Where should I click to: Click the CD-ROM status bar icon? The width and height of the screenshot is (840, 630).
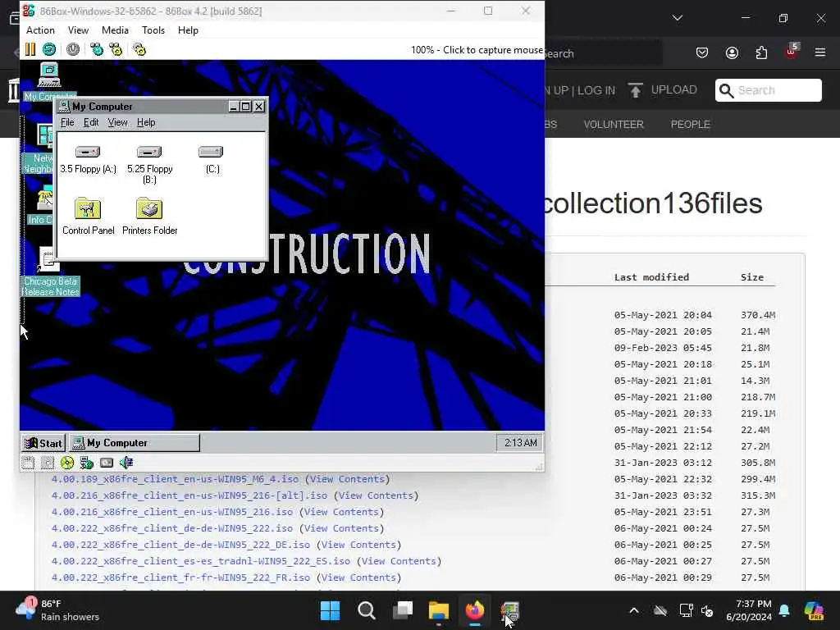pos(67,463)
